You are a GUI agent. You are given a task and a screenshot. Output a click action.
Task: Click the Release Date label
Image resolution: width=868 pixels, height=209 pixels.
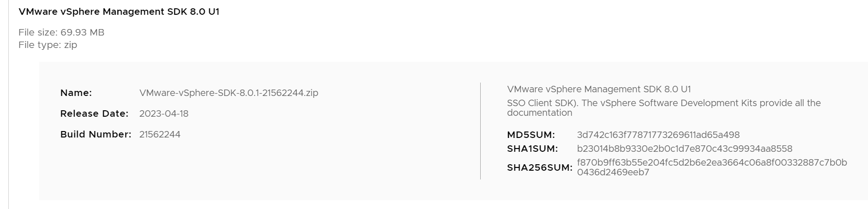click(x=94, y=113)
